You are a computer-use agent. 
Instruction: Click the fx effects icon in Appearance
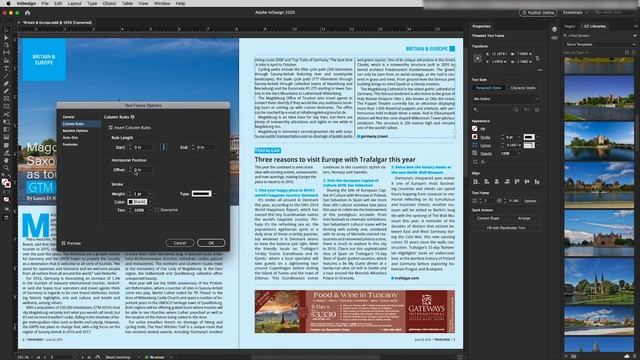tap(483, 162)
